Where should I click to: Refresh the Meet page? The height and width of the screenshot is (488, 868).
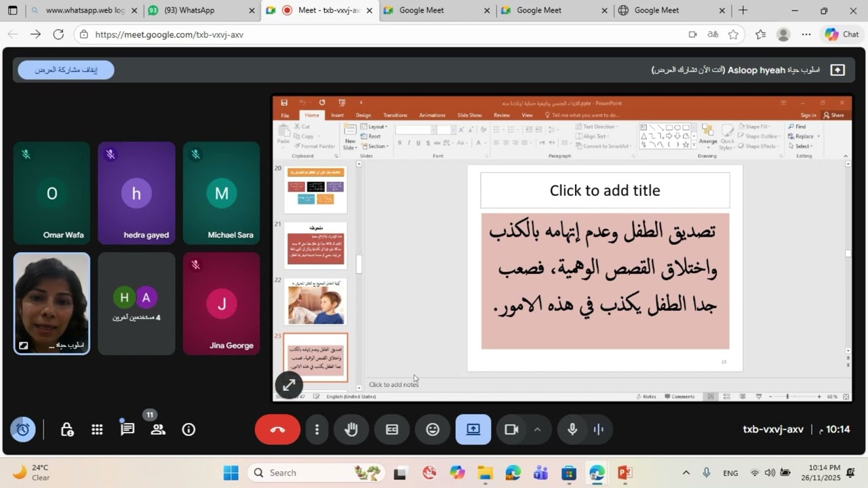58,35
